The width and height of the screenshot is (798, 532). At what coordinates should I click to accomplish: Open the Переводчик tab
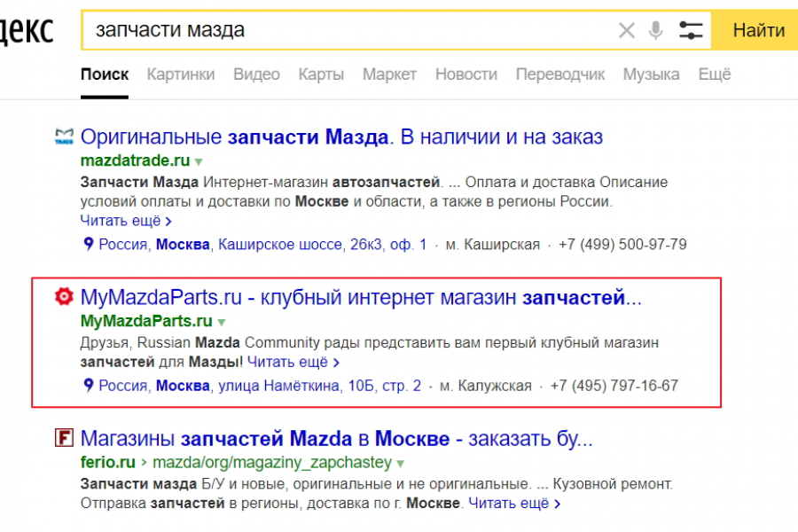tap(560, 74)
